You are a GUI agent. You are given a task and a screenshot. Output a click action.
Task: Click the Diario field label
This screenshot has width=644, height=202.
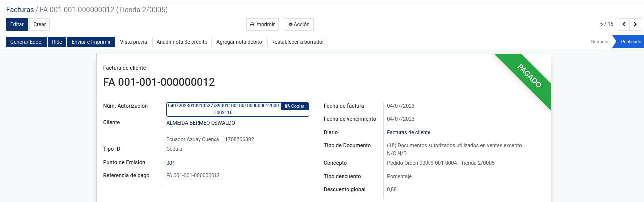331,132
